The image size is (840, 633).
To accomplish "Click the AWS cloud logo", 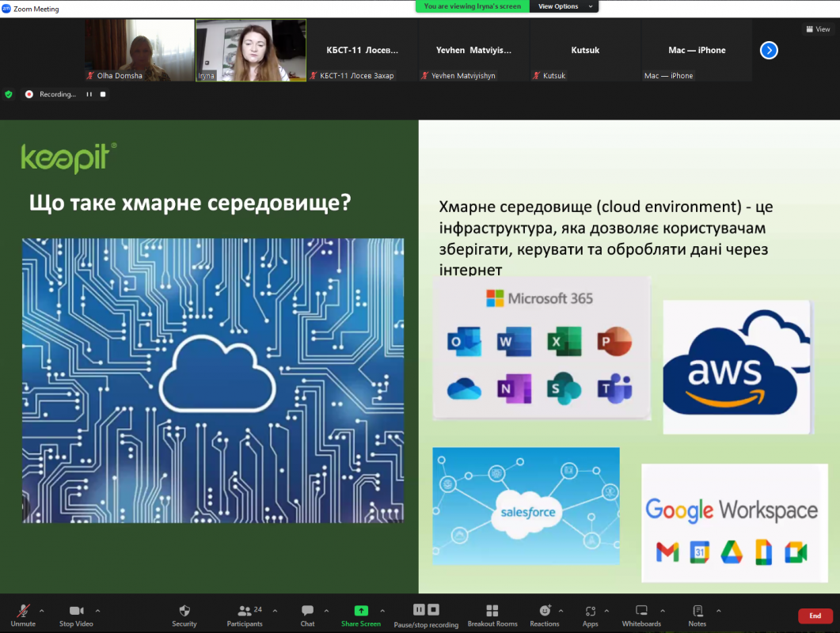I will point(737,367).
